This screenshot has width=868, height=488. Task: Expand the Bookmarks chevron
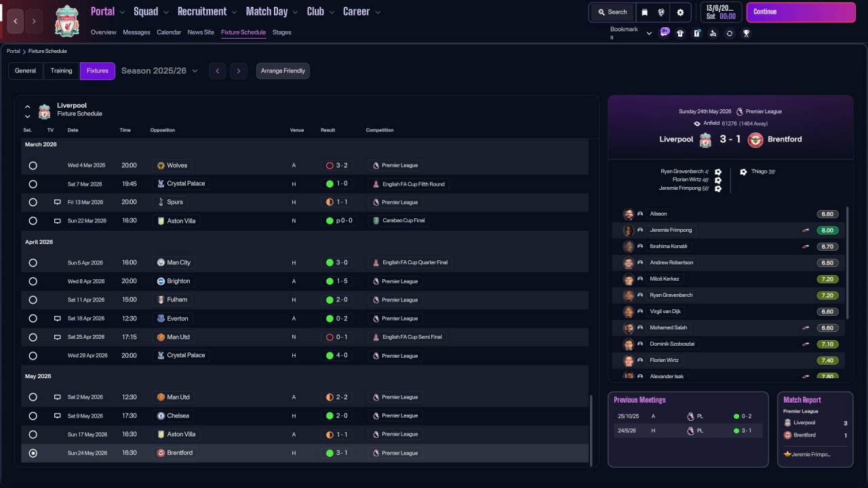[649, 33]
